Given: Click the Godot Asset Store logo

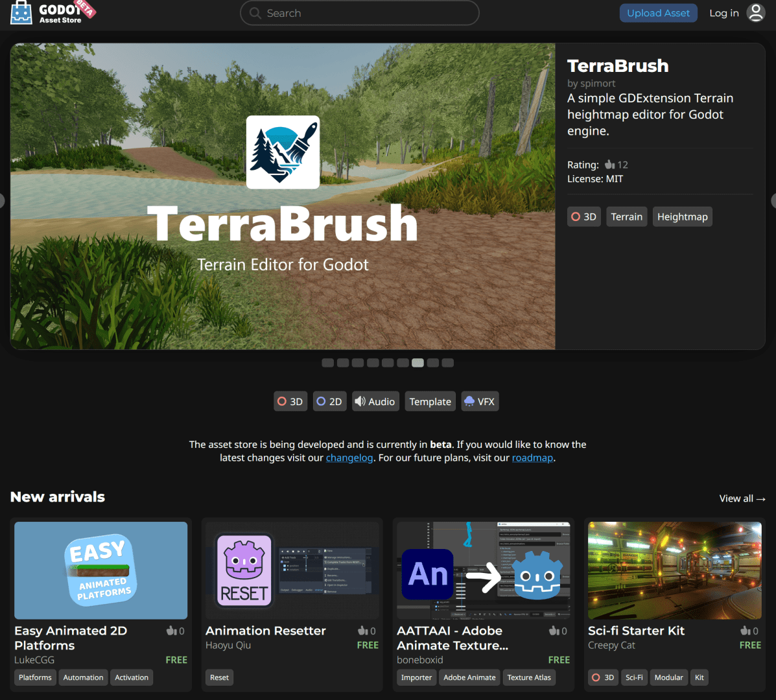Looking at the screenshot, I should tap(53, 12).
